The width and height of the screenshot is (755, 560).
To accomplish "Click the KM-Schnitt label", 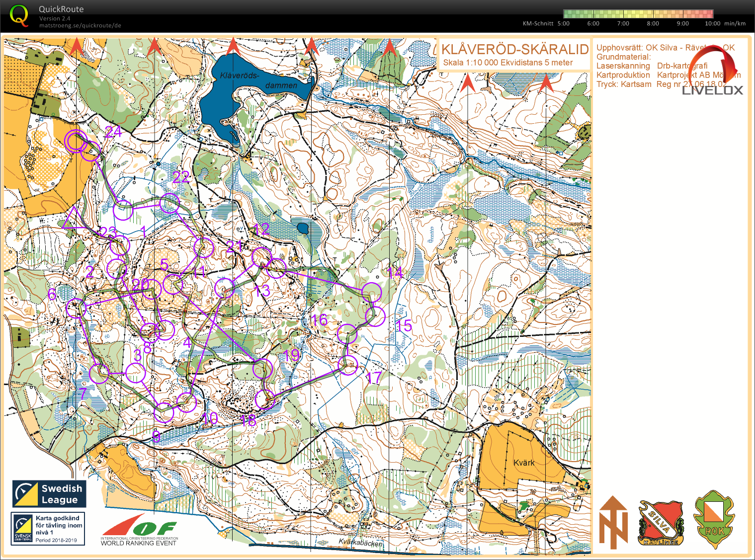I will pos(538,23).
